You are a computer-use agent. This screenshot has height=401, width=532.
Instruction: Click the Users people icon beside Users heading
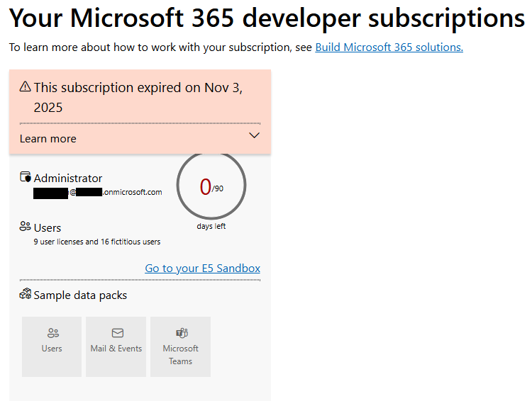click(25, 227)
